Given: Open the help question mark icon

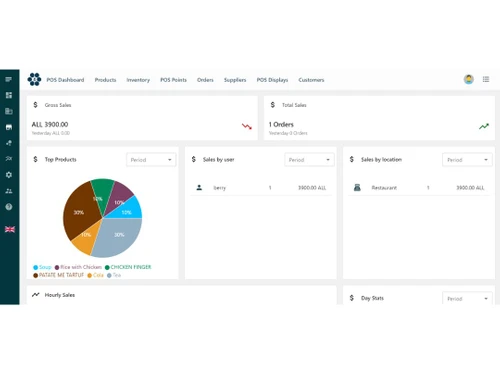Looking at the screenshot, I should pos(9,207).
